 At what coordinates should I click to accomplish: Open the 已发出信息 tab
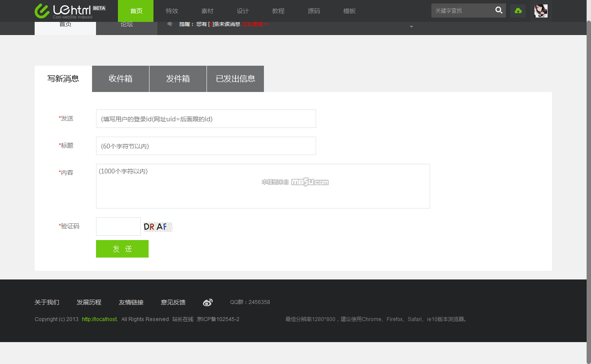[x=235, y=79]
